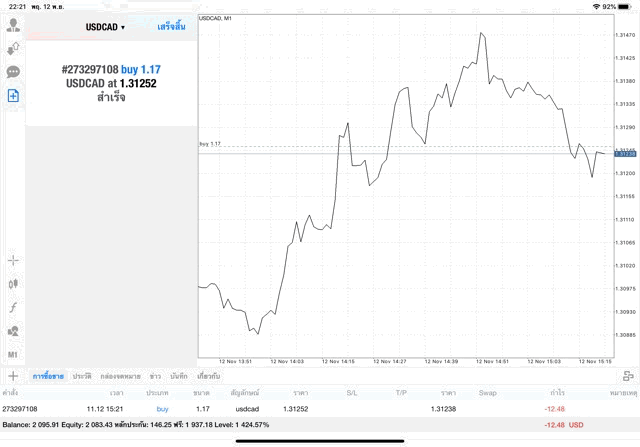This screenshot has height=447, width=640.
Task: Open the บันทึก journal tab
Action: [x=179, y=376]
